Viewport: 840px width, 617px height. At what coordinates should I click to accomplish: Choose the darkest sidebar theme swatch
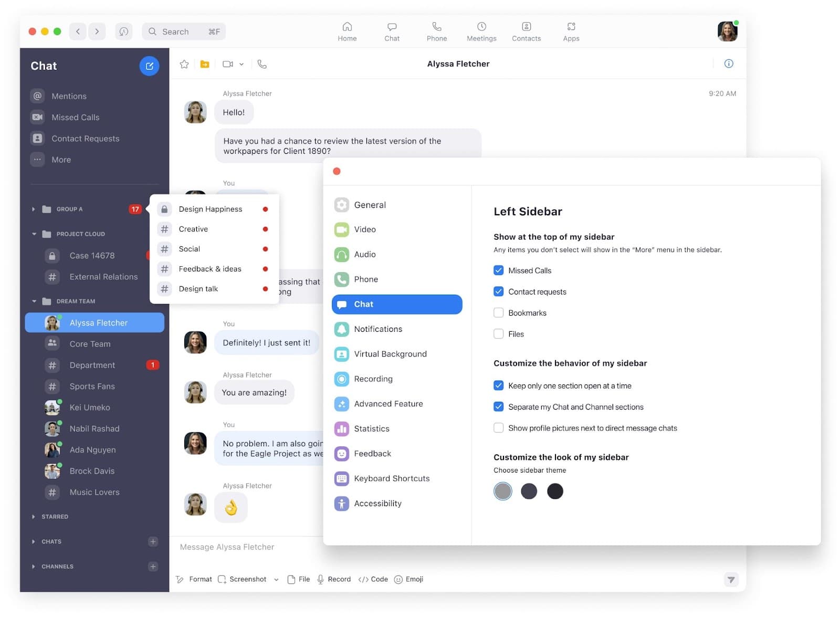point(555,491)
